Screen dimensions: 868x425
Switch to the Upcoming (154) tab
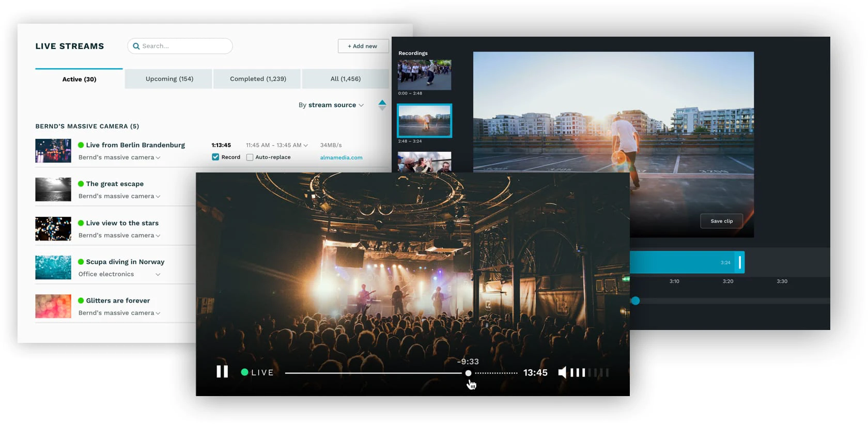pyautogui.click(x=169, y=79)
